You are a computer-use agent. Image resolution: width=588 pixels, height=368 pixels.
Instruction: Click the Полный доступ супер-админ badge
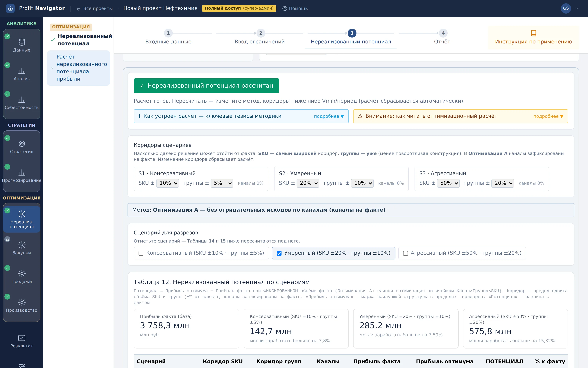239,8
